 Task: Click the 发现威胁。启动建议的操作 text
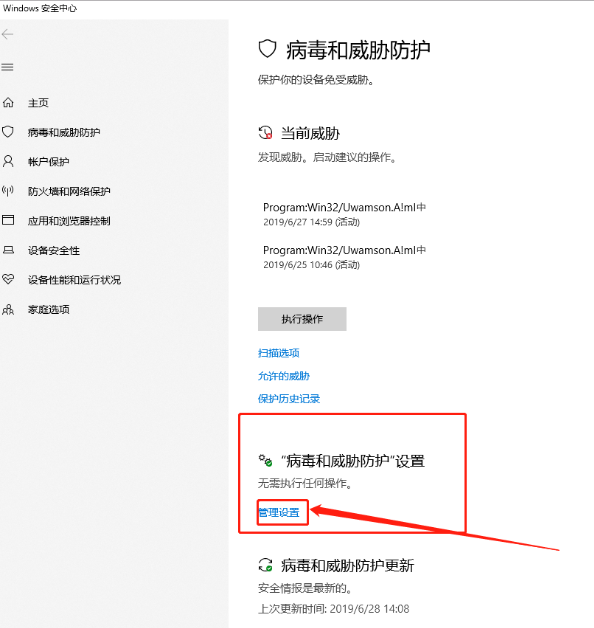(328, 157)
